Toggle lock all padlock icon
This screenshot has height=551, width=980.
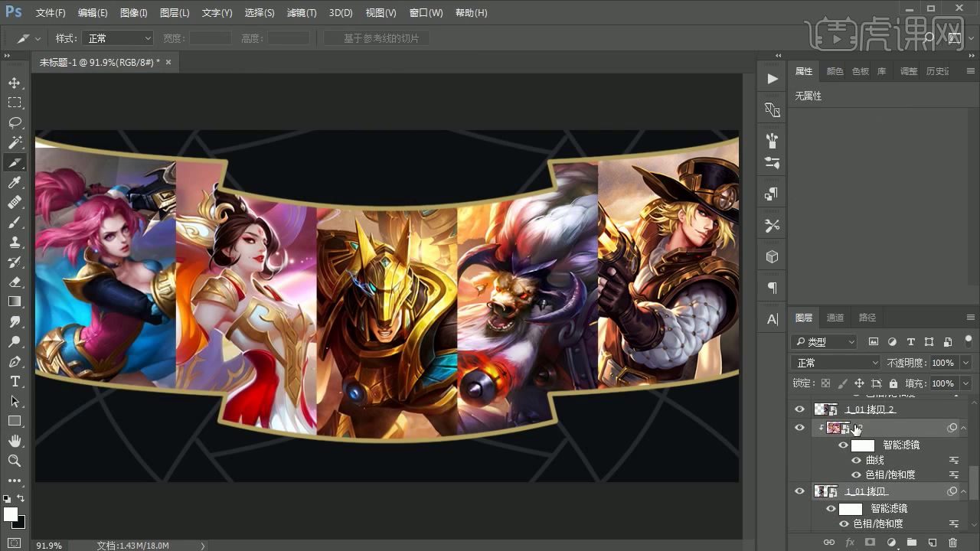893,383
